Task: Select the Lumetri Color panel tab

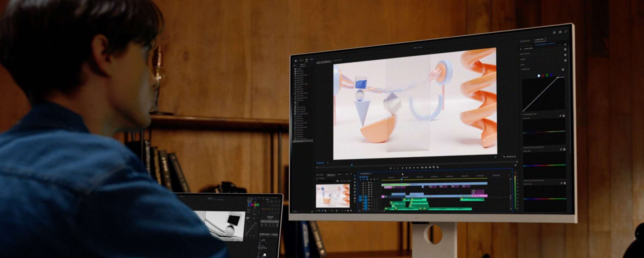Action: point(539,40)
